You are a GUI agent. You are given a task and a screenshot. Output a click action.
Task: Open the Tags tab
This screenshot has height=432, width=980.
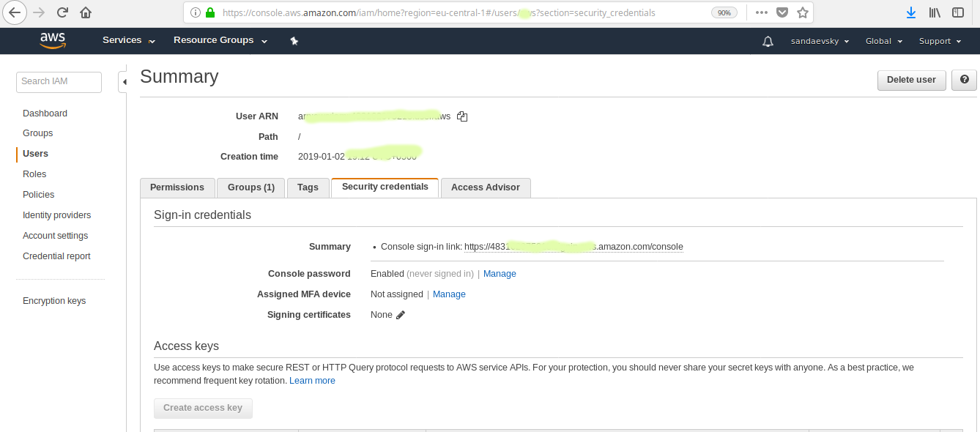click(x=308, y=187)
